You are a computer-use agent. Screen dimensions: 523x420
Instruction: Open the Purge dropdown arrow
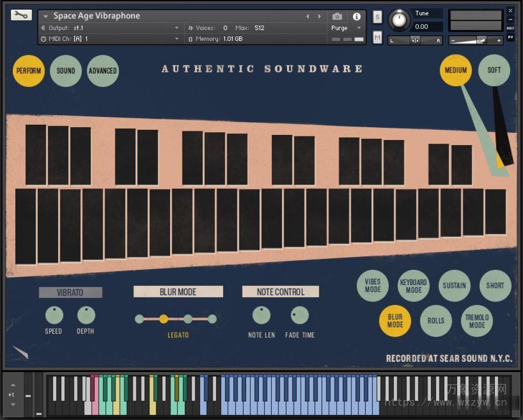358,28
